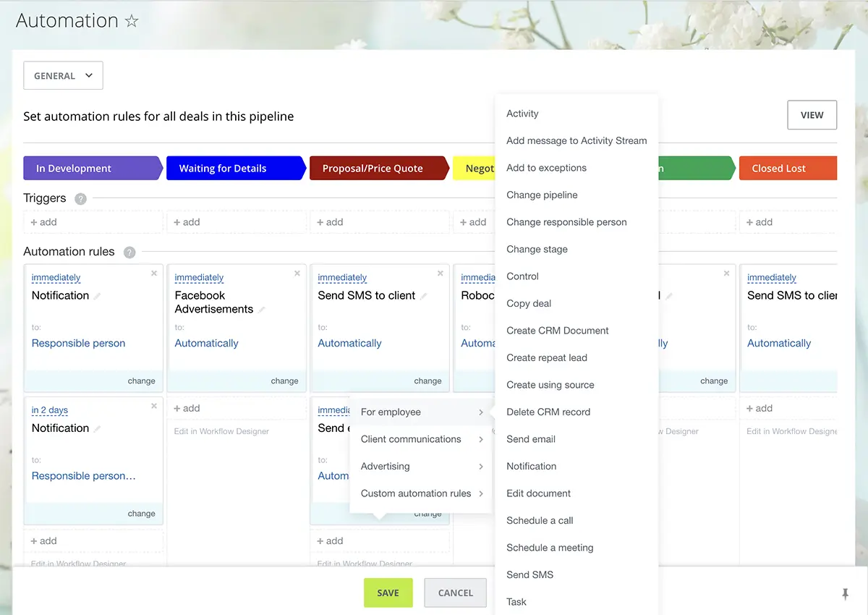This screenshot has height=615, width=868.
Task: Open the GENERAL pipeline dropdown
Action: point(63,76)
